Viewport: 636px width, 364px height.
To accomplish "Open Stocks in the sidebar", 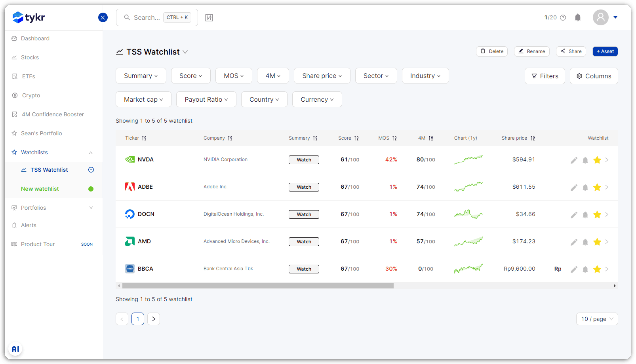I will [x=30, y=57].
